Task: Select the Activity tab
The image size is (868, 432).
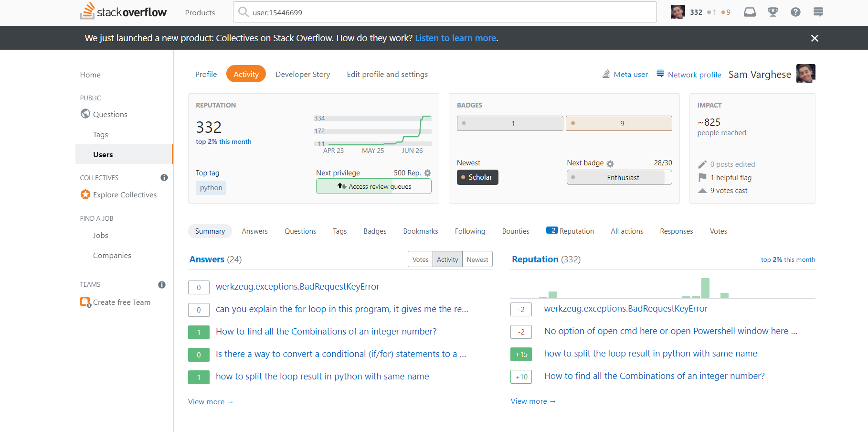Action: (x=246, y=74)
